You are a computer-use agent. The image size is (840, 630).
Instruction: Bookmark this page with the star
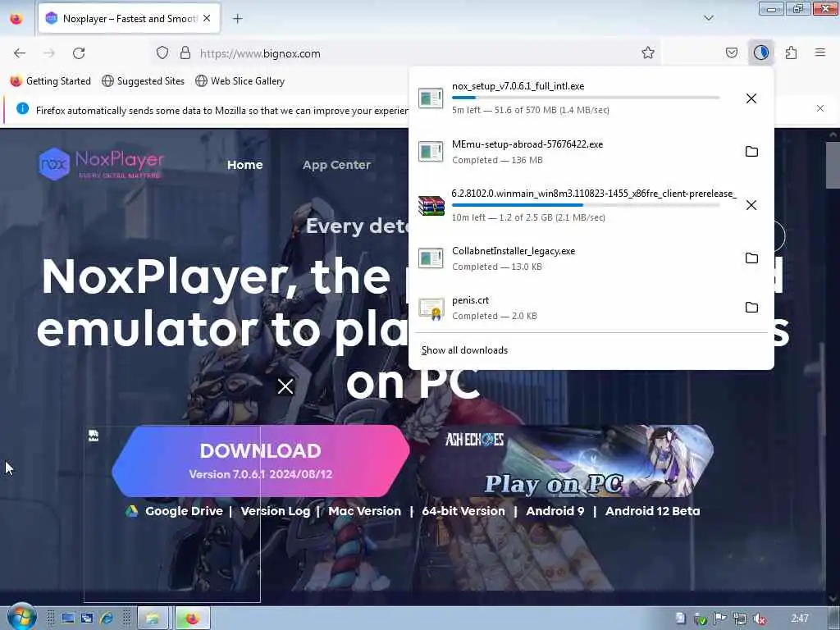pyautogui.click(x=648, y=52)
